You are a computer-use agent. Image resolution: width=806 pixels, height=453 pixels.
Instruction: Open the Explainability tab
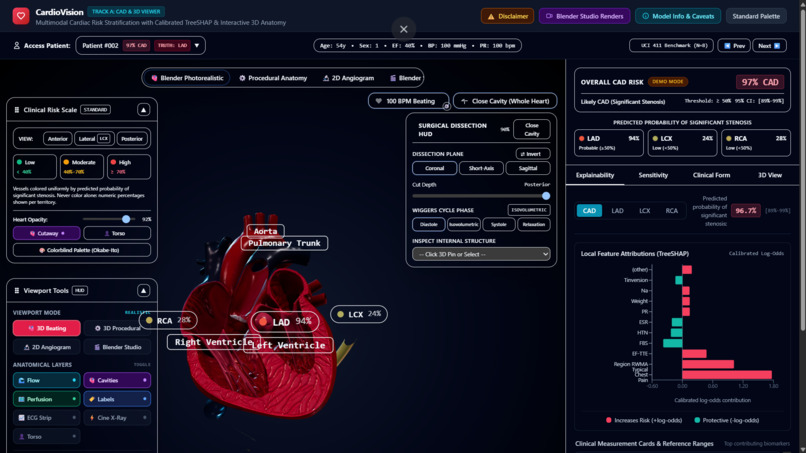click(595, 175)
